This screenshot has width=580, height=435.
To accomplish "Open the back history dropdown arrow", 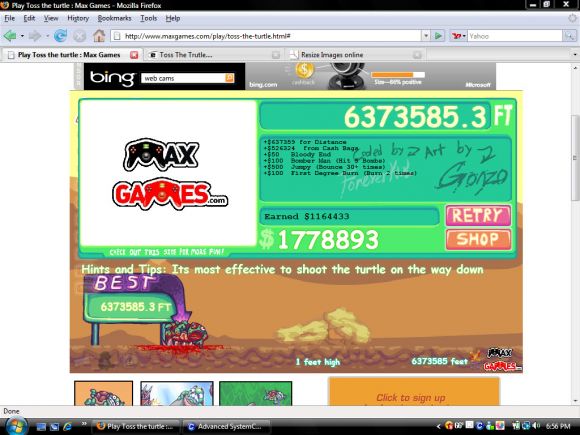I will click(x=22, y=36).
